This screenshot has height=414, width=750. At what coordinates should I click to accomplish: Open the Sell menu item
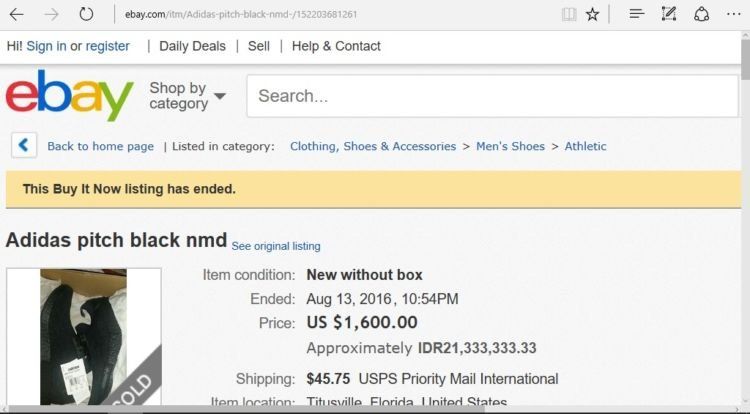tap(259, 46)
